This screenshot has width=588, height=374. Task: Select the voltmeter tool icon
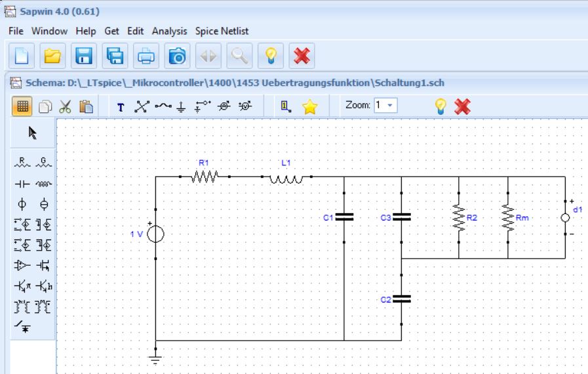point(245,106)
